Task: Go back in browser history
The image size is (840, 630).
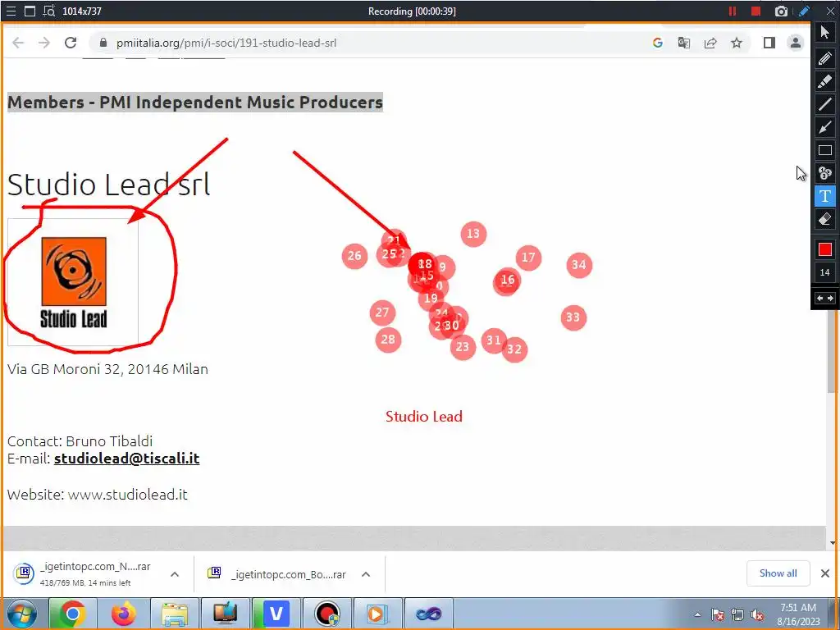Action: coord(18,43)
